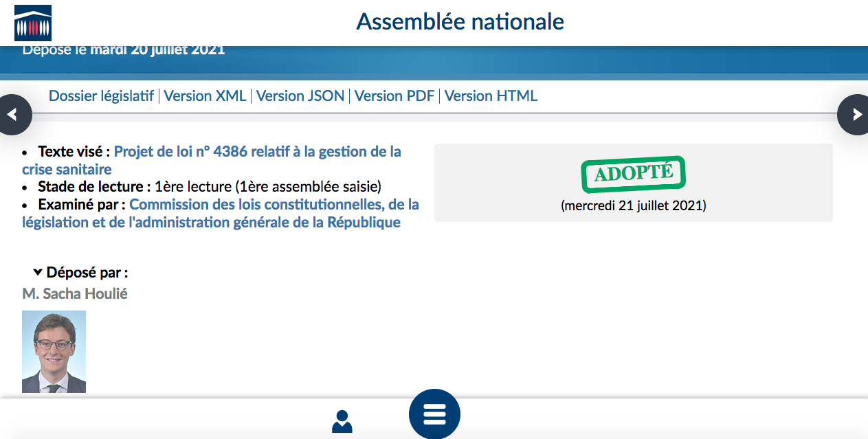Open Projet de loi n° 4386 link
868x439 pixels.
pyautogui.click(x=212, y=160)
